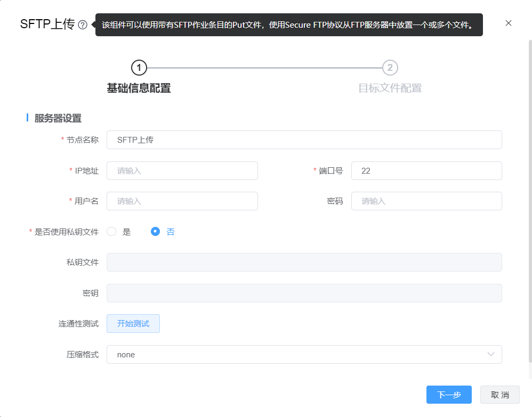The image size is (532, 417).
Task: Click the disabled 密钥 field
Action: click(x=304, y=293)
